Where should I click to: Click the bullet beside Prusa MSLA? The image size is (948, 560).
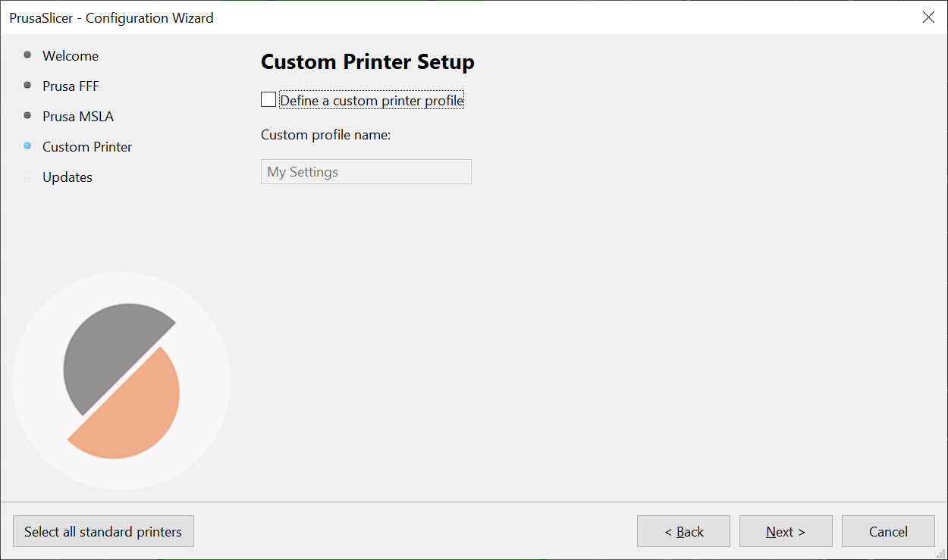(27, 115)
